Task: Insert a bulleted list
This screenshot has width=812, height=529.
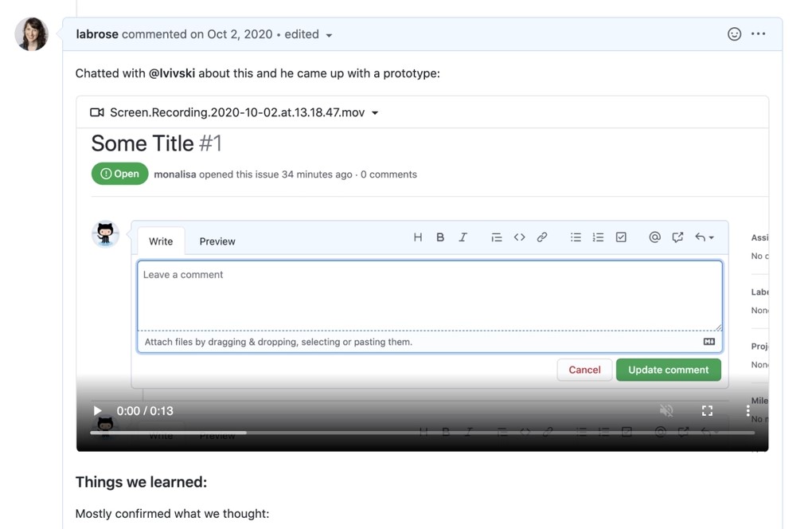Action: click(576, 237)
